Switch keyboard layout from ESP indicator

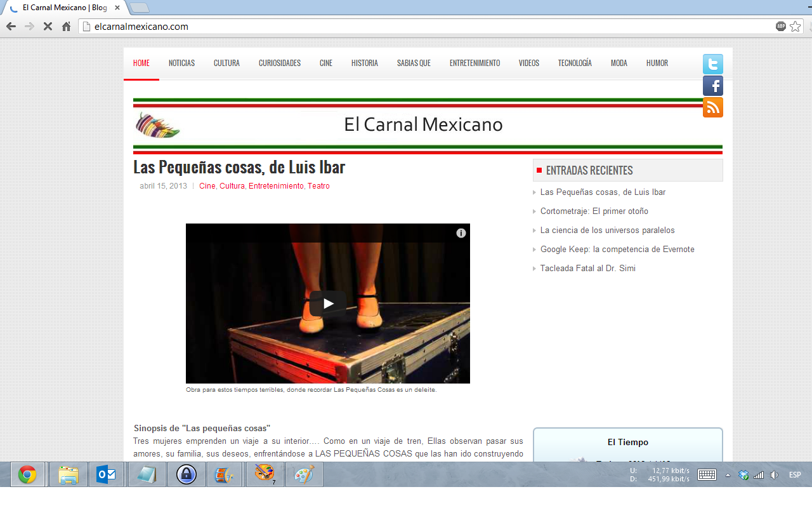(x=794, y=475)
